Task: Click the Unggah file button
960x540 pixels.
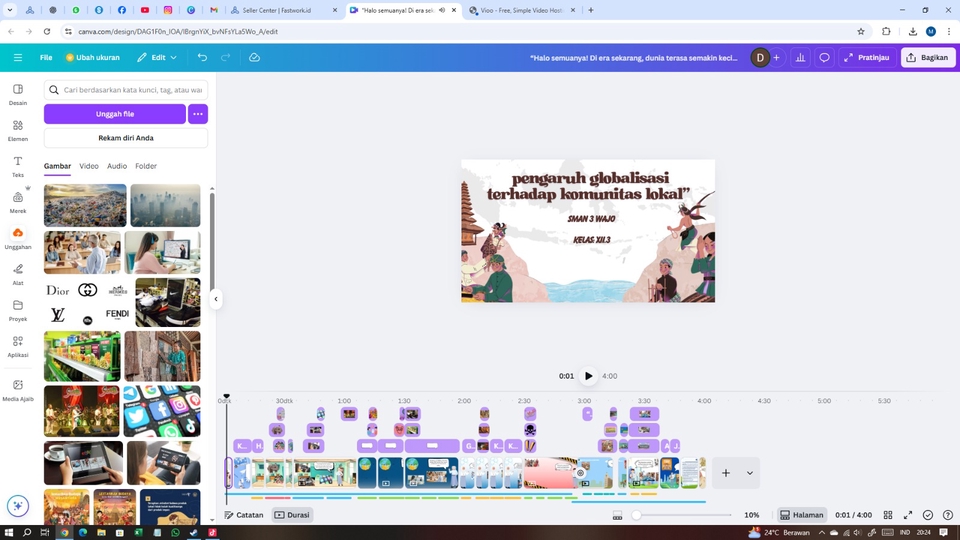Action: [114, 114]
